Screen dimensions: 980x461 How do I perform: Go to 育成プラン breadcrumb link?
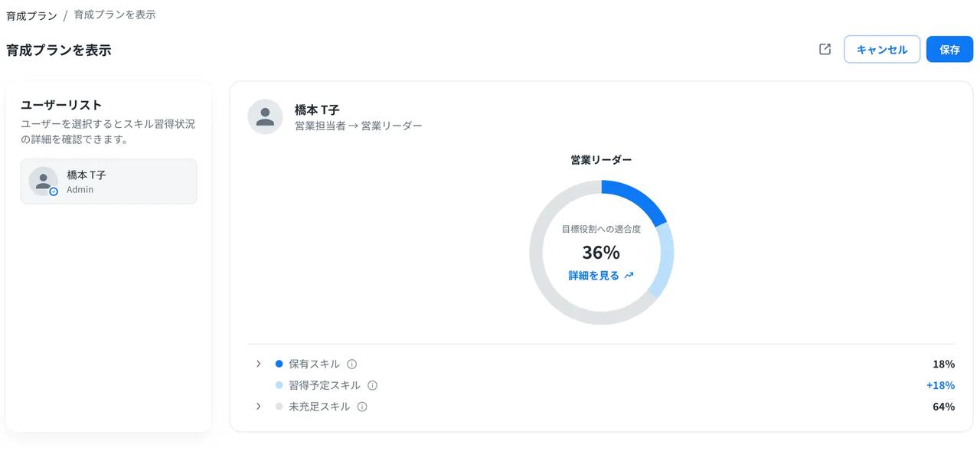31,15
